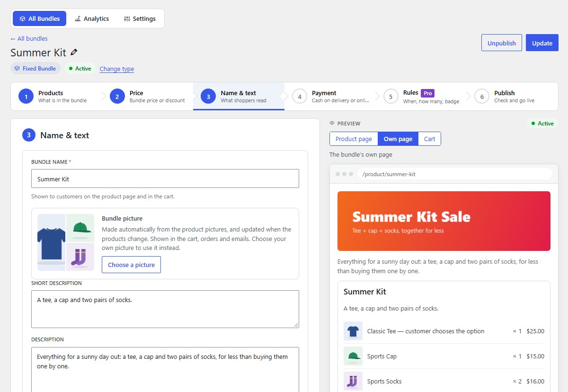Open step 5 Rules
This screenshot has width=568, height=392.
coord(421,97)
